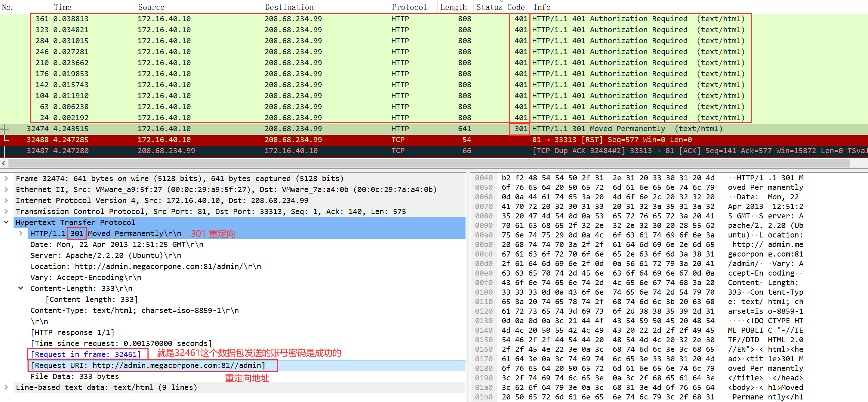Expand HTTP/1.1 301 Moved Permanently line
The width and height of the screenshot is (868, 402).
tap(21, 233)
